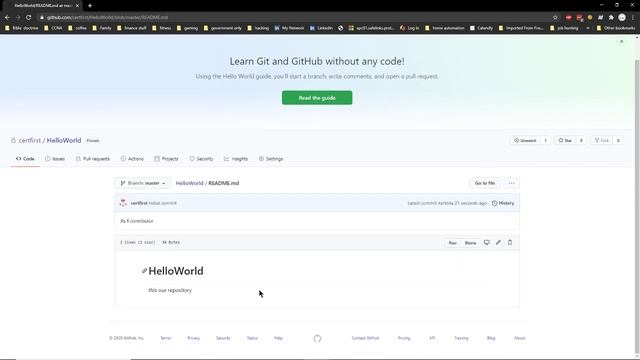Open the Pricing link in footer

404,338
